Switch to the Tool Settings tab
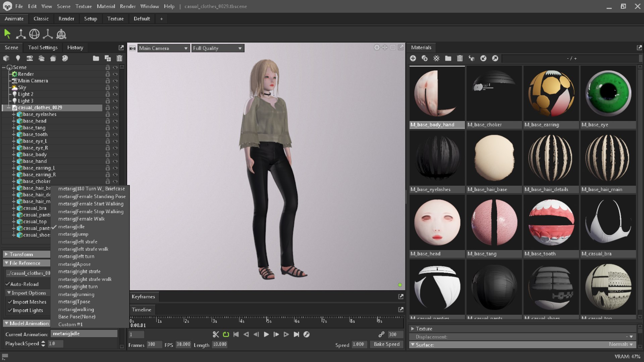 point(43,48)
